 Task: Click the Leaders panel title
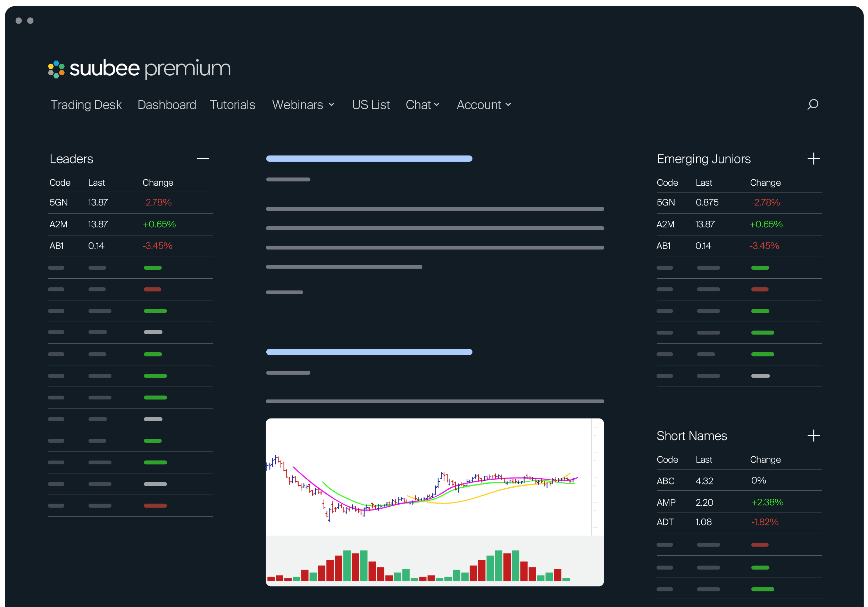click(x=72, y=159)
